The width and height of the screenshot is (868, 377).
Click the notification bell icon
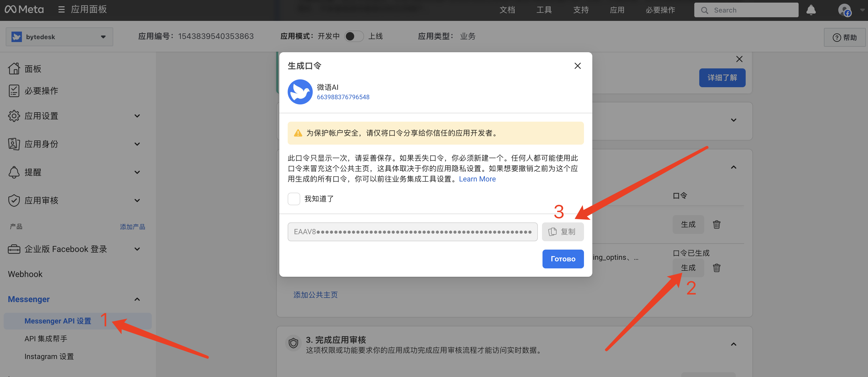pos(811,10)
